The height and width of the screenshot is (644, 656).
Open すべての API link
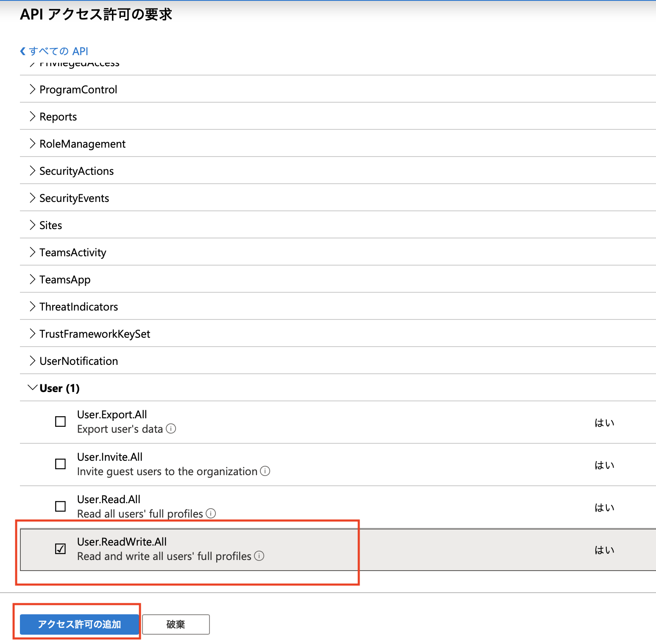pos(58,51)
